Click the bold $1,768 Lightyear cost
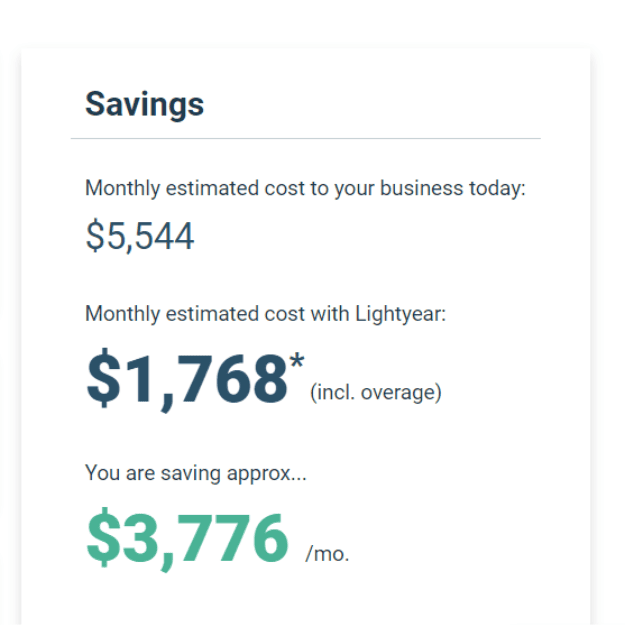Viewport: 625px width, 625px height. tap(187, 379)
